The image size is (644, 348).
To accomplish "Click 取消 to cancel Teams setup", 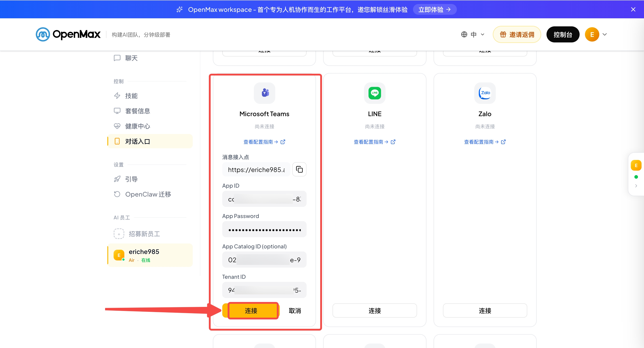I will (x=295, y=310).
